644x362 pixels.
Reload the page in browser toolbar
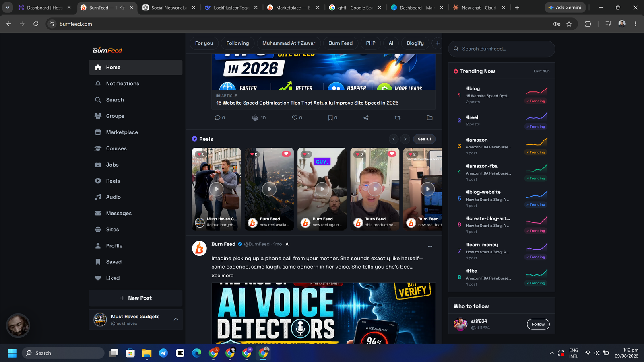[36, 24]
